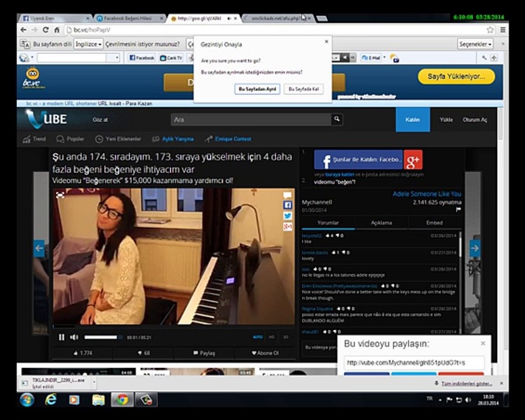Share video via the Google+ icon overlay
Image resolution: width=525 pixels, height=420 pixels.
[x=288, y=226]
